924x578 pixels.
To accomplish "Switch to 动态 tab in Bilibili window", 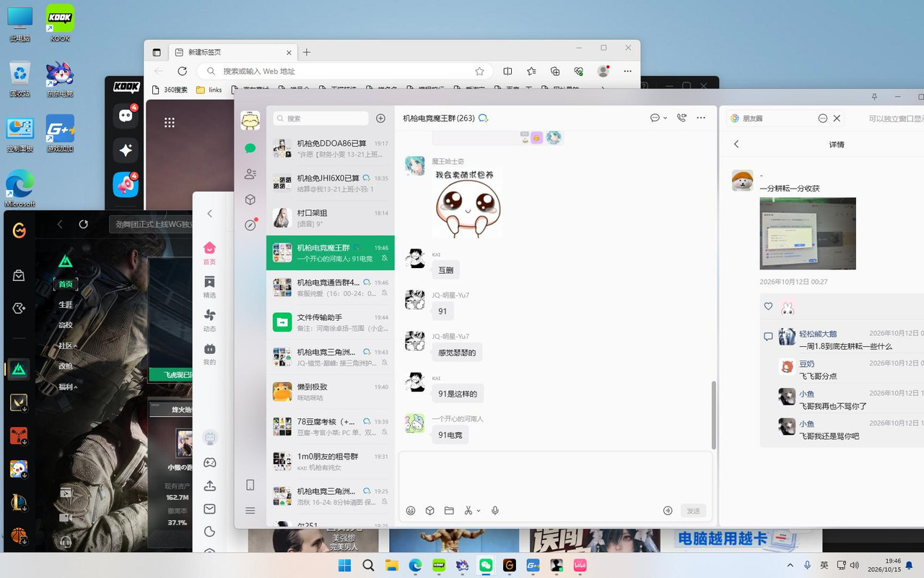I will click(209, 320).
